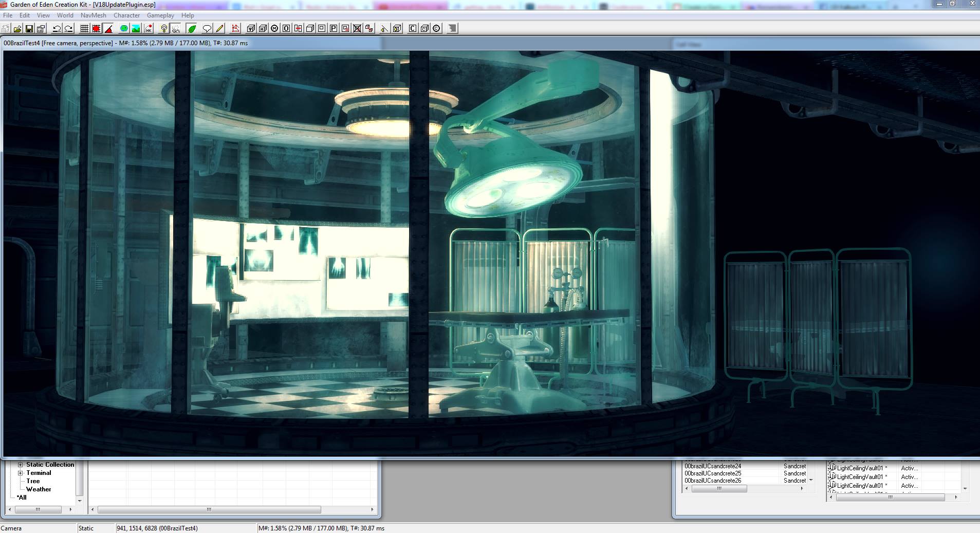Click the object list horizontal scrollbar thumb

(209, 510)
